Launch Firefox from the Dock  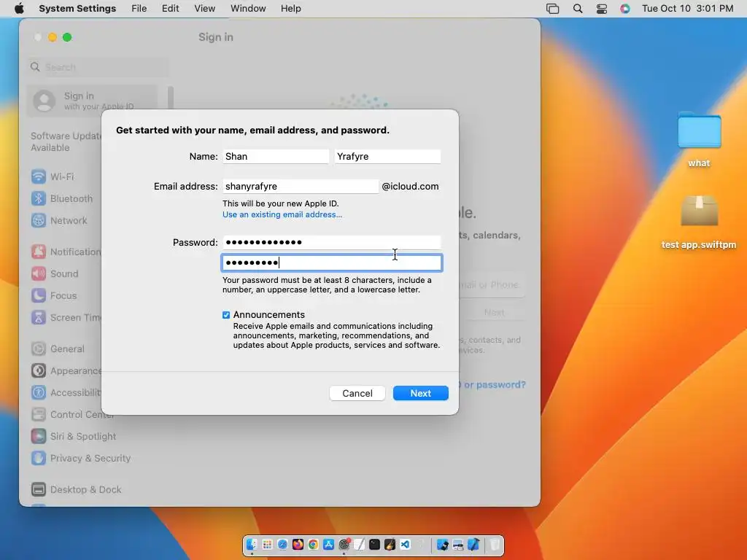click(x=298, y=544)
